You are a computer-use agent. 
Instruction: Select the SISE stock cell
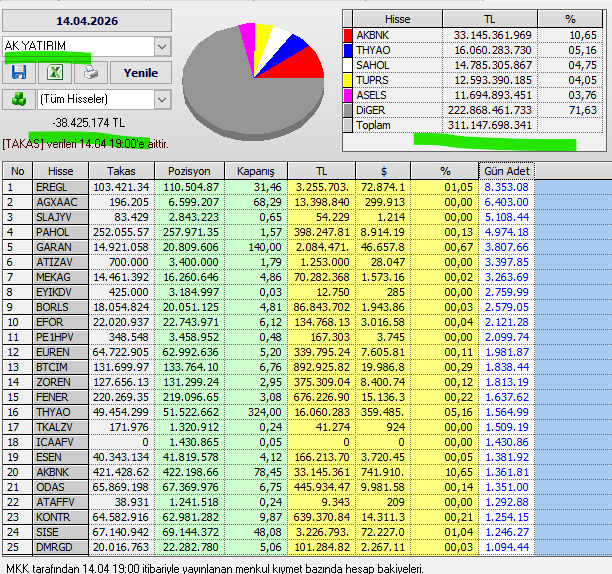coord(60,532)
